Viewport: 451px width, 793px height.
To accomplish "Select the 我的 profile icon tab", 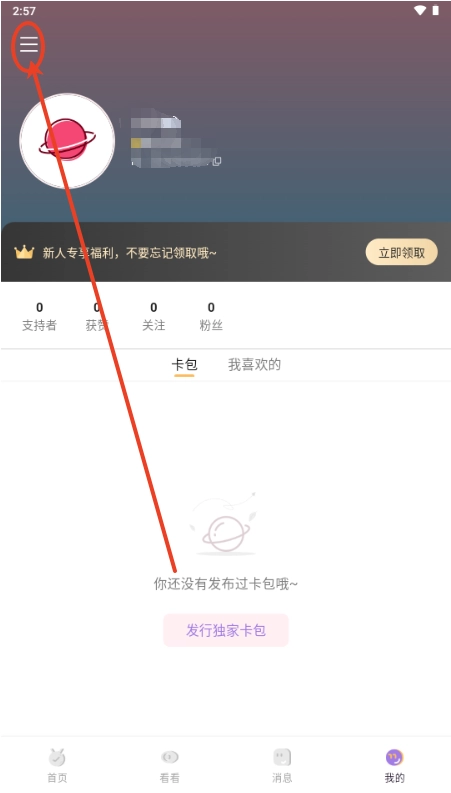I will [x=394, y=757].
